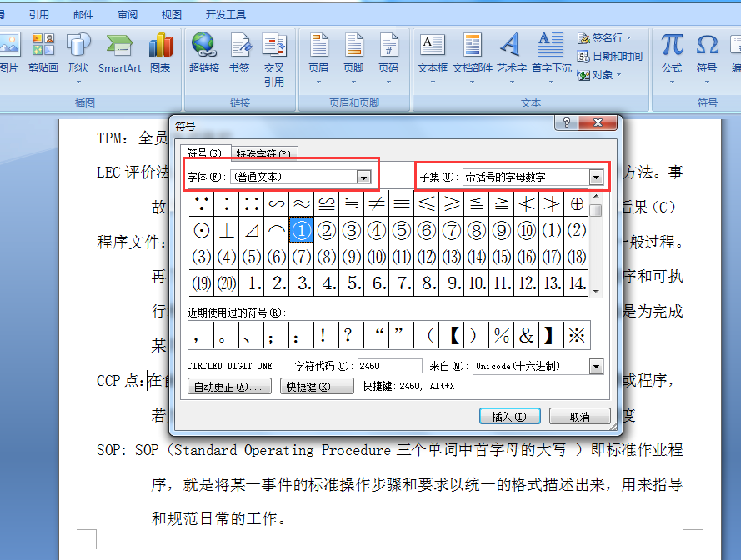Insert a SmartArt graphic
741x560 pixels.
pyautogui.click(x=119, y=53)
